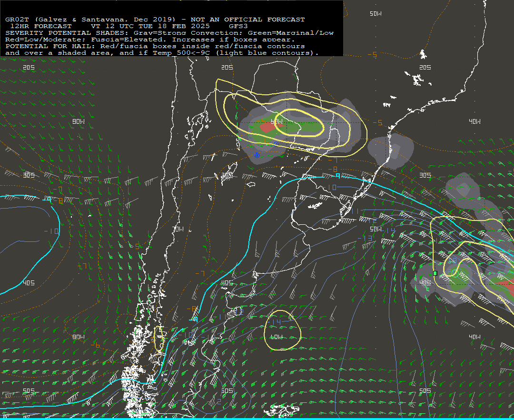The image size is (514, 420).
Task: Click the '12HR FORECAST' label in header
Action: point(40,26)
